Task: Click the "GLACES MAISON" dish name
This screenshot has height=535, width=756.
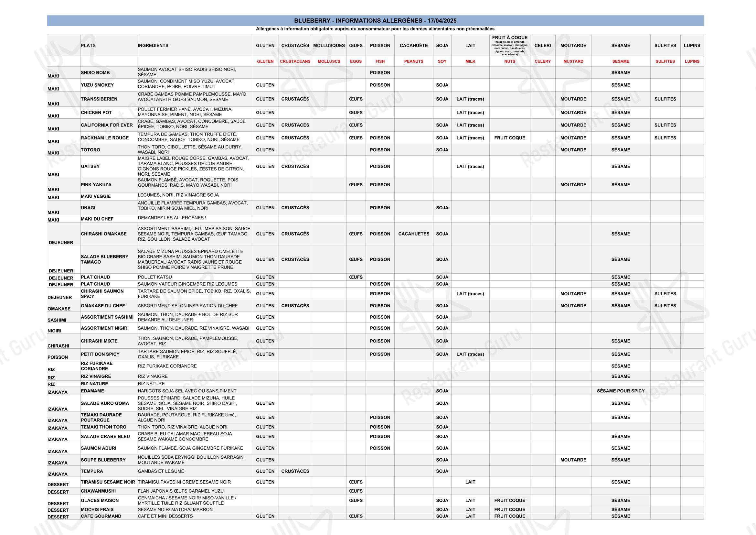Action: click(x=100, y=501)
